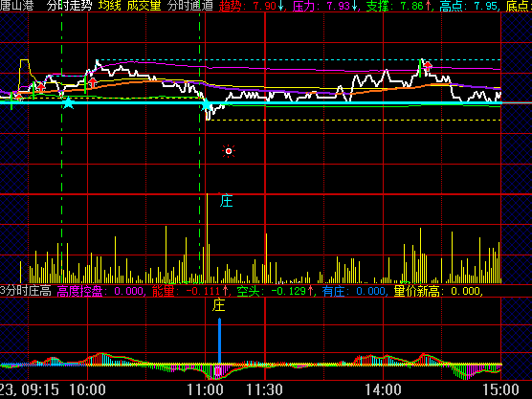Click the tallest yellow volume bar at 11:00
Viewport: 532px width, 399px height.
tap(207, 238)
